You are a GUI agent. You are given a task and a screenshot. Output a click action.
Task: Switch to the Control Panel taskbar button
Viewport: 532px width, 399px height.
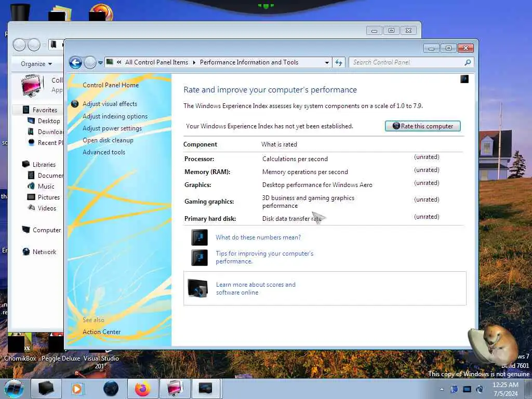click(x=205, y=389)
